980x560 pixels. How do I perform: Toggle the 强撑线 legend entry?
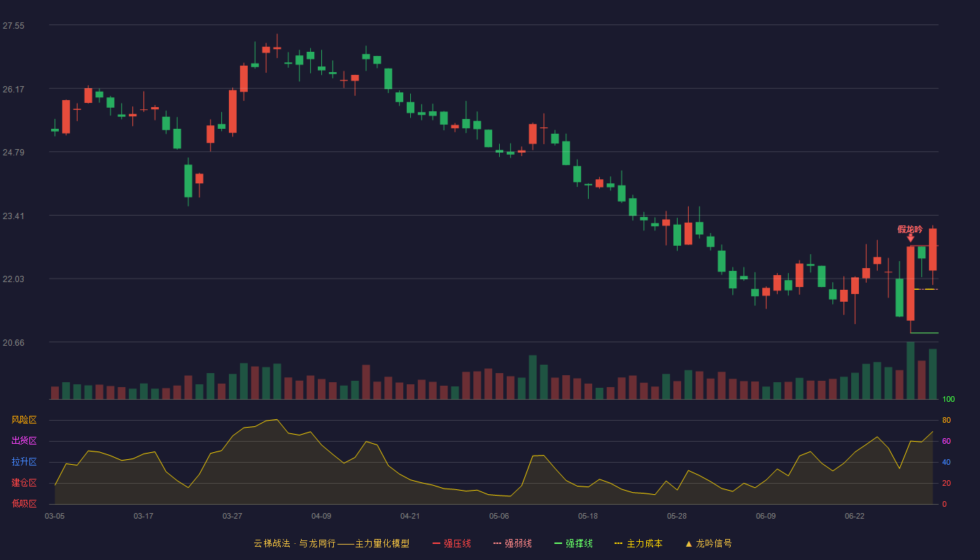(573, 543)
